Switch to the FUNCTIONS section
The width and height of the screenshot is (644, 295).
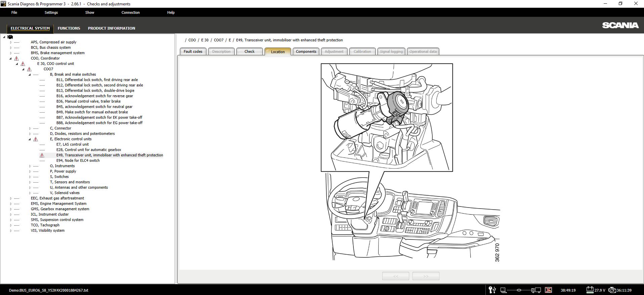pyautogui.click(x=69, y=28)
